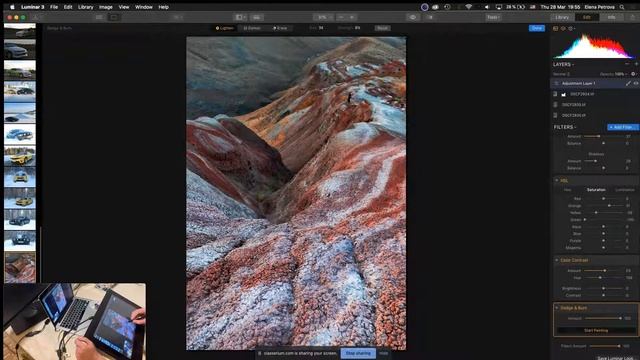
Task: Open the layer settings gear menu
Action: (634, 74)
